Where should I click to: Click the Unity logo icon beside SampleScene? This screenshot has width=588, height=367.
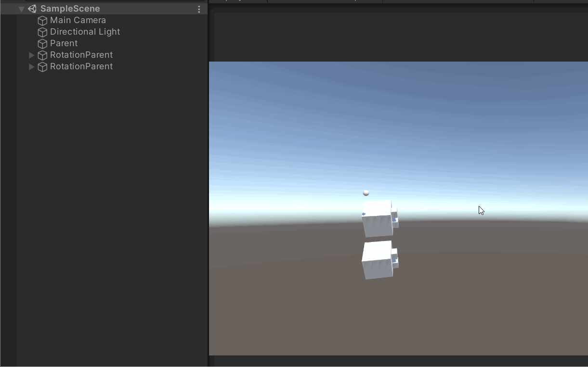click(32, 9)
